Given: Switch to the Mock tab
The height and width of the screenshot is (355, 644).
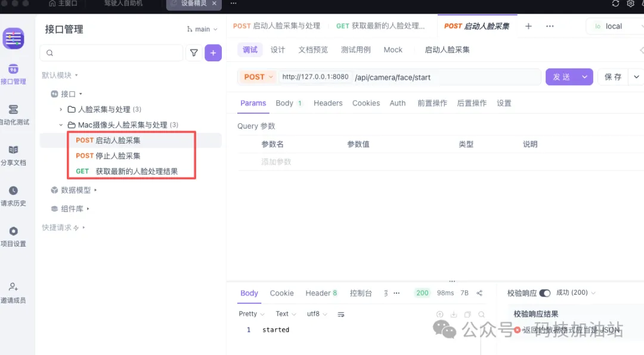Looking at the screenshot, I should [x=393, y=49].
